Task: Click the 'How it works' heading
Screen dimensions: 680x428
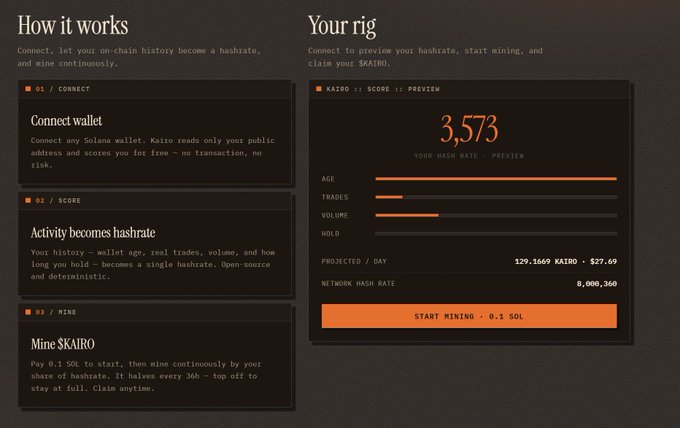Action: point(73,26)
